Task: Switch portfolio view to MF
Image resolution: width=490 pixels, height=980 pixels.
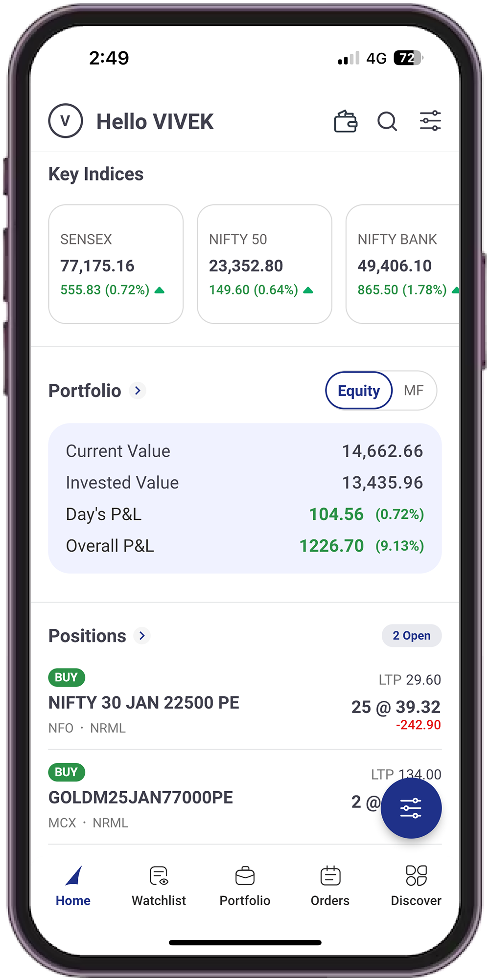Action: tap(414, 391)
